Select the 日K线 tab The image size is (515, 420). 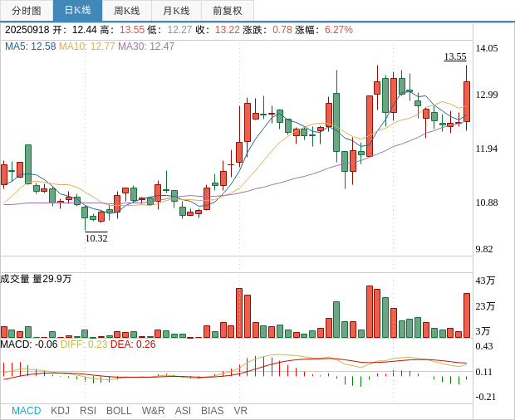77,11
